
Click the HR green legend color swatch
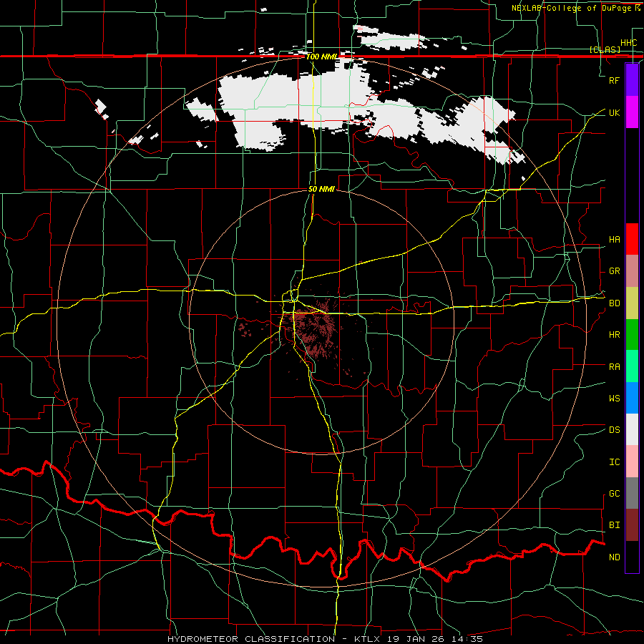coord(632,335)
